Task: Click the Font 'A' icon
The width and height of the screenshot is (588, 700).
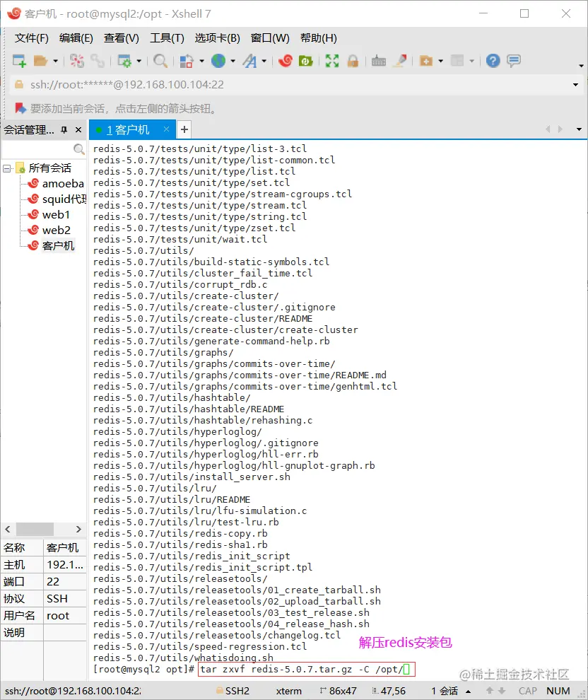Action: (x=250, y=61)
